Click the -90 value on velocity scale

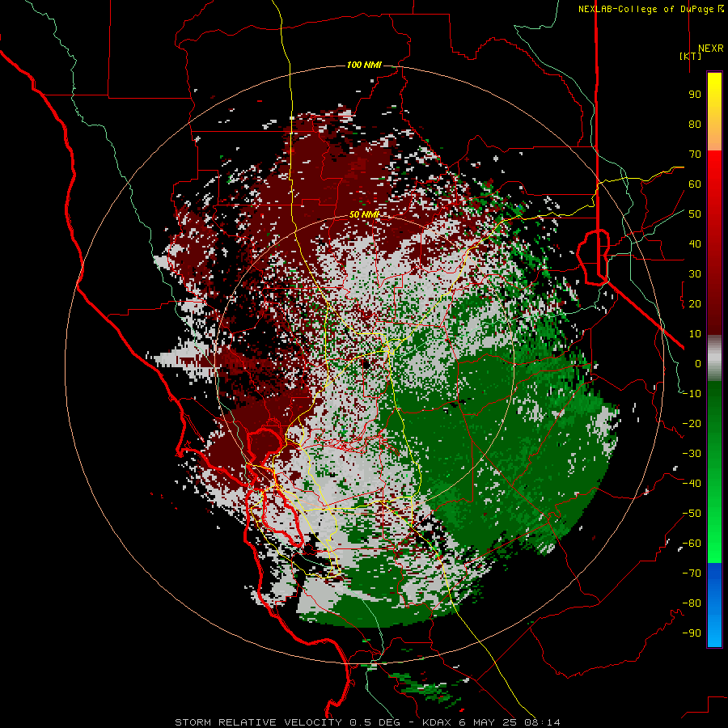[x=692, y=633]
